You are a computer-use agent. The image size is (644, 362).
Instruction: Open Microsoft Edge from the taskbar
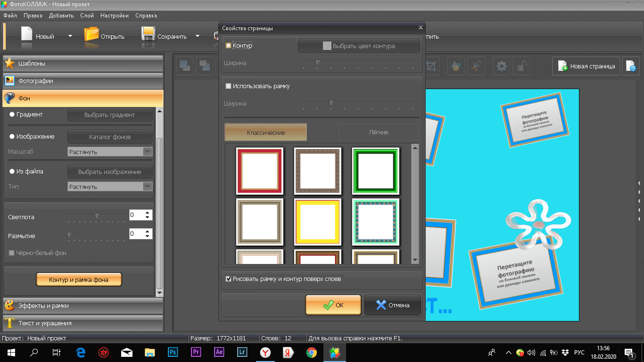coord(81,352)
